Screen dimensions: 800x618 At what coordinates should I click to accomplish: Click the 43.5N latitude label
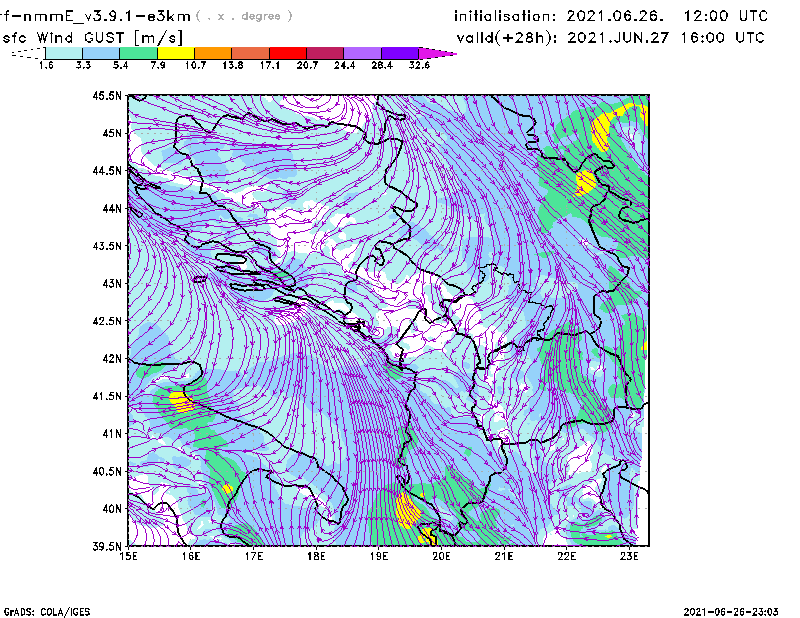point(107,246)
